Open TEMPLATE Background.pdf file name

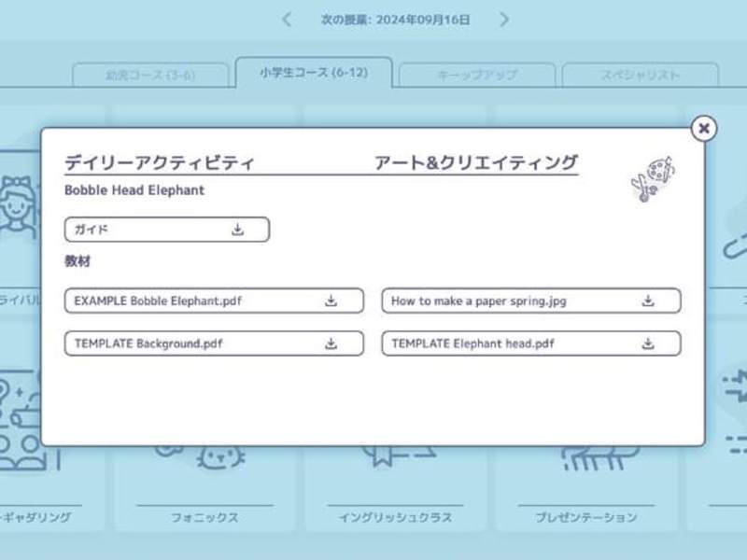pos(148,343)
